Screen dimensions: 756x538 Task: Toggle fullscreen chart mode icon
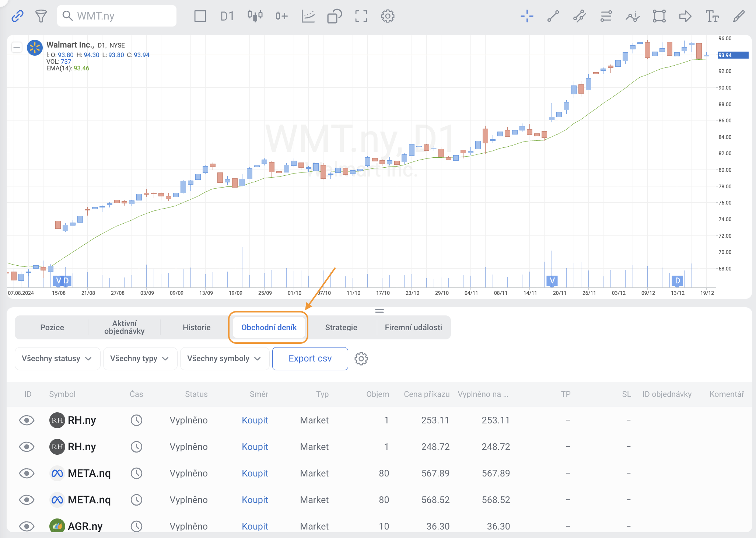click(361, 16)
